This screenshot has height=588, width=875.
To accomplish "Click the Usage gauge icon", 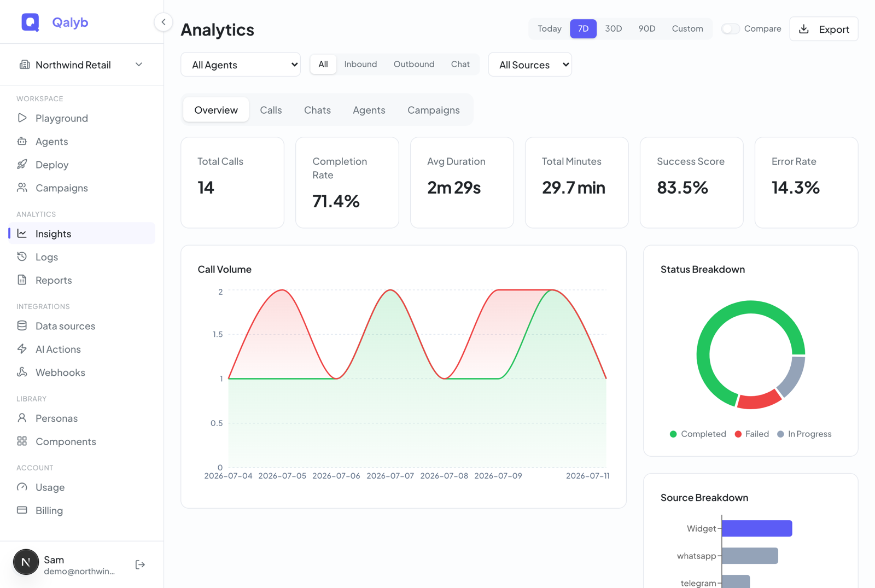I will click(x=22, y=487).
